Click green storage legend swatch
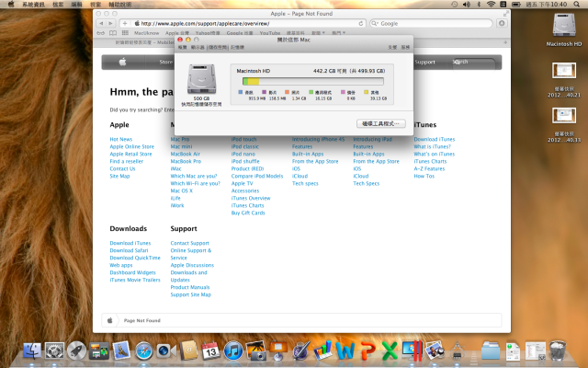This screenshot has height=368, width=588. coord(311,92)
